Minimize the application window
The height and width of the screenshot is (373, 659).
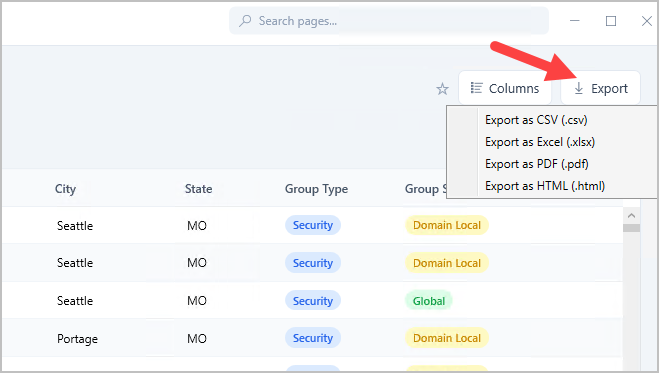[x=575, y=21]
